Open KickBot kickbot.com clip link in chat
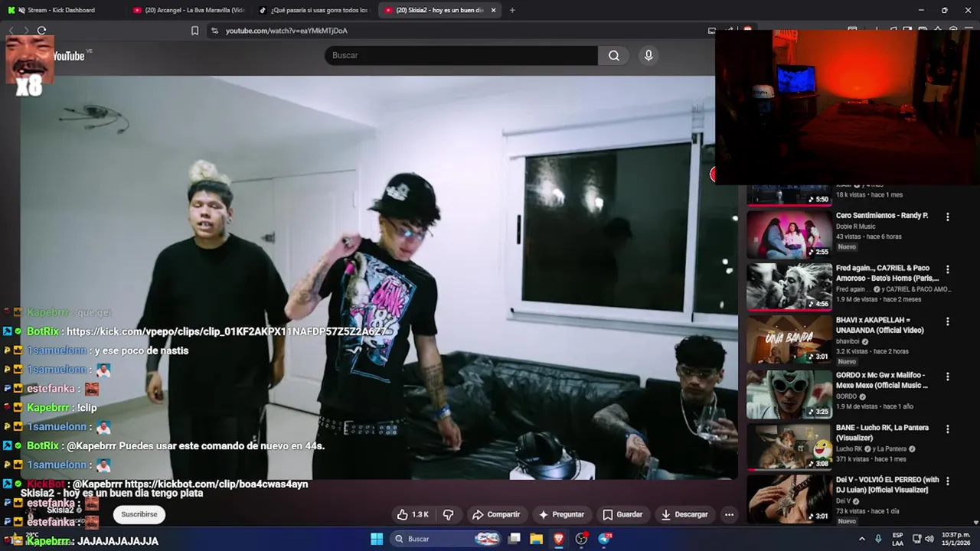Viewport: 980px width, 551px height. pos(217,484)
